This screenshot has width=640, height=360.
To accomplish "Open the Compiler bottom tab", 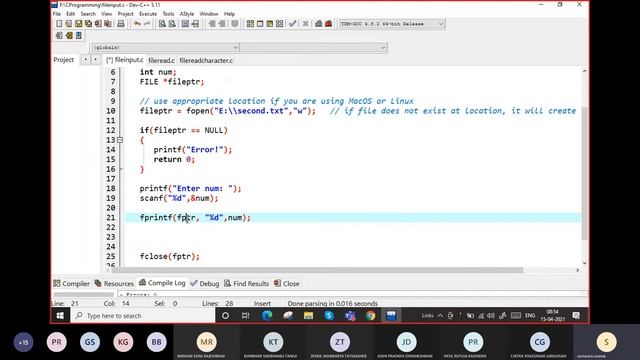I will pyautogui.click(x=71, y=283).
